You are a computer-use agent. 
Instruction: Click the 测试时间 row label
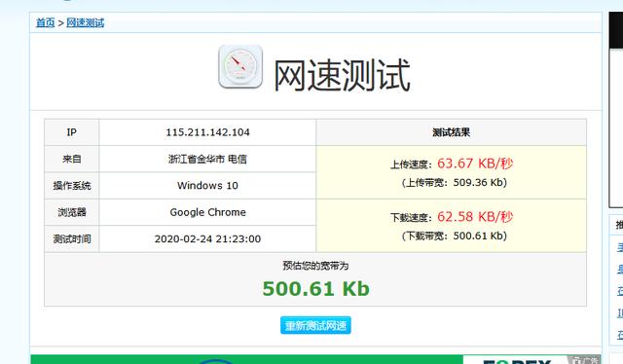[71, 238]
